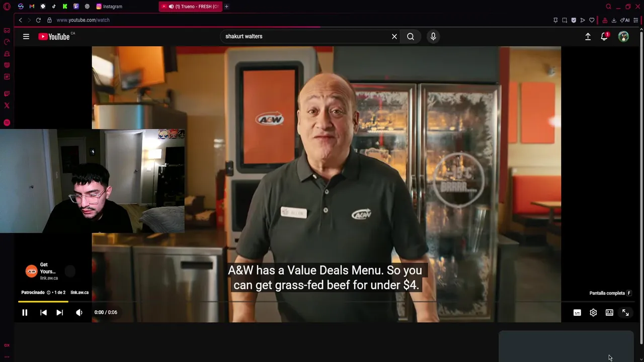This screenshot has height=362, width=644.
Task: Reload the current page
Action: [x=38, y=20]
